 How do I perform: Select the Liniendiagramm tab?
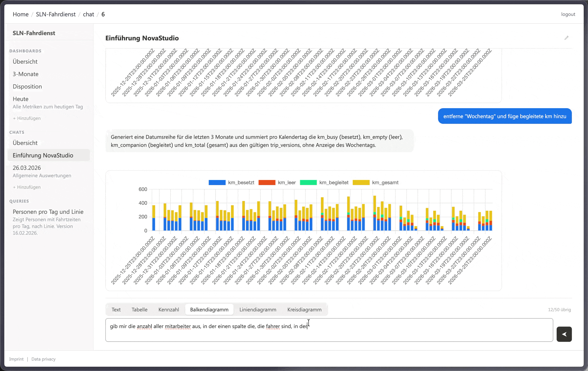click(258, 310)
